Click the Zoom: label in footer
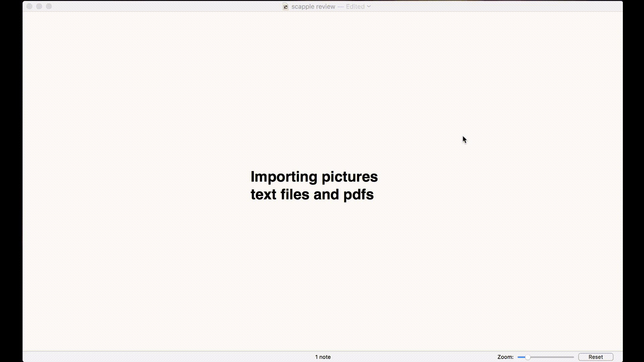The height and width of the screenshot is (362, 644). point(505,357)
